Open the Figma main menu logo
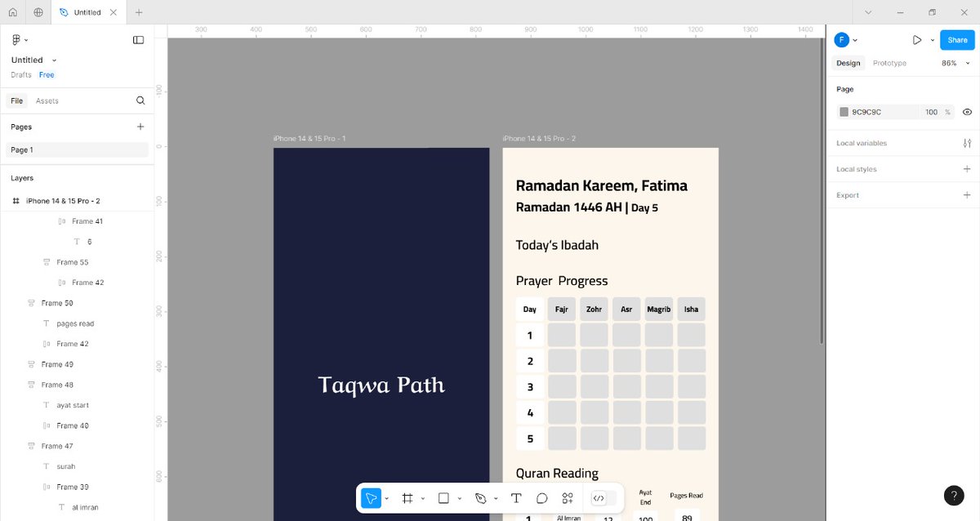980x521 pixels. [x=16, y=39]
